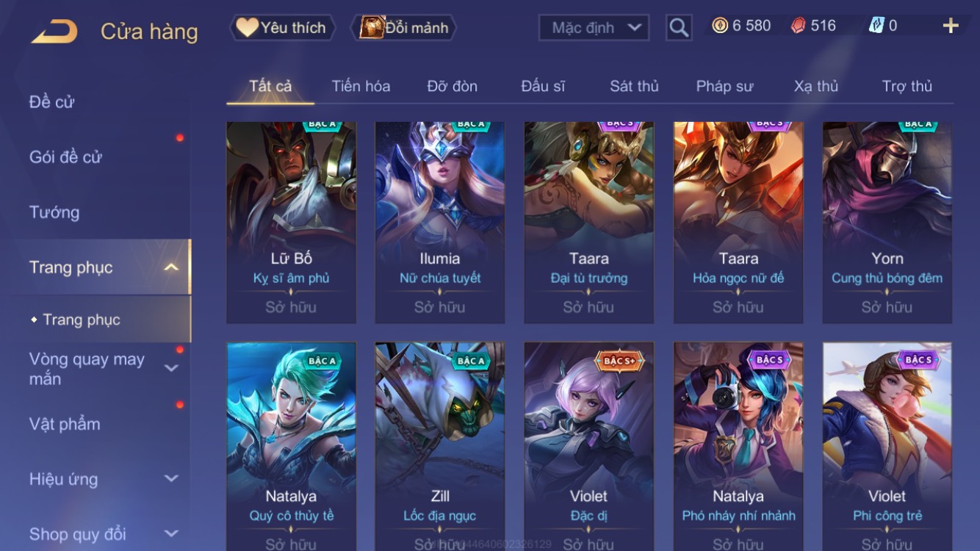Open the Lữ Bố Kỵ sĩ âm phủ skin
980x551 pixels.
(291, 223)
